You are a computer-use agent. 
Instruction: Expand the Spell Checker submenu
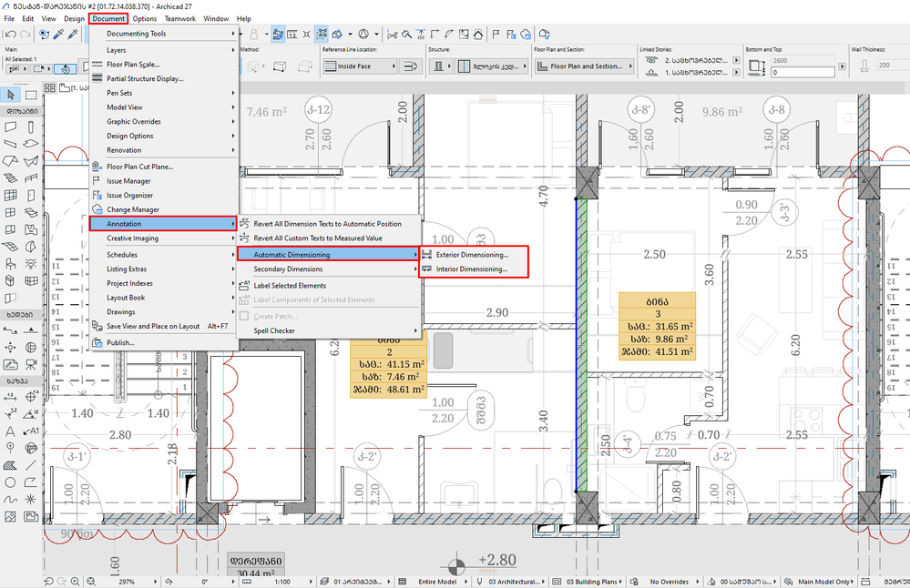click(276, 330)
